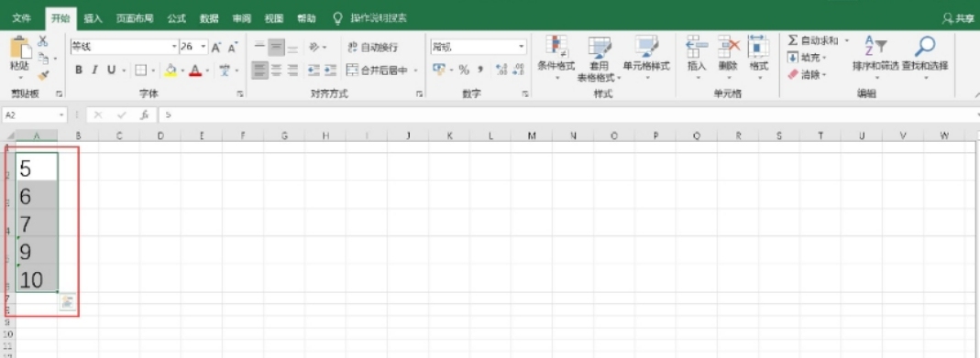Click the Quick Analysis icon below cell A6

coord(68,302)
